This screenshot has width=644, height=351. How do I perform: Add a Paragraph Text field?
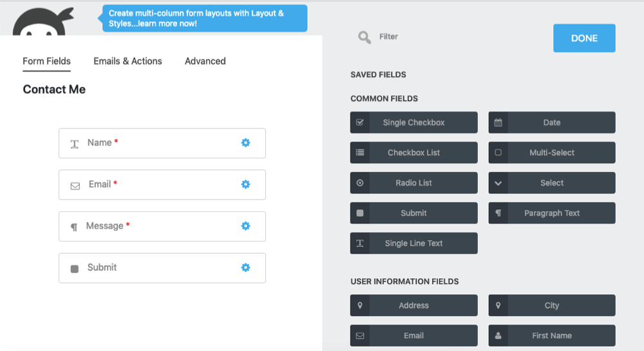pyautogui.click(x=551, y=213)
